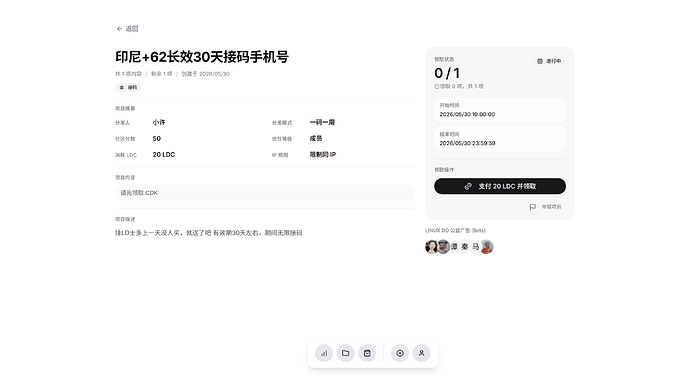Image resolution: width=690 pixels, height=376 pixels.
Task: Click the bearded man avatar
Action: coord(443,247)
